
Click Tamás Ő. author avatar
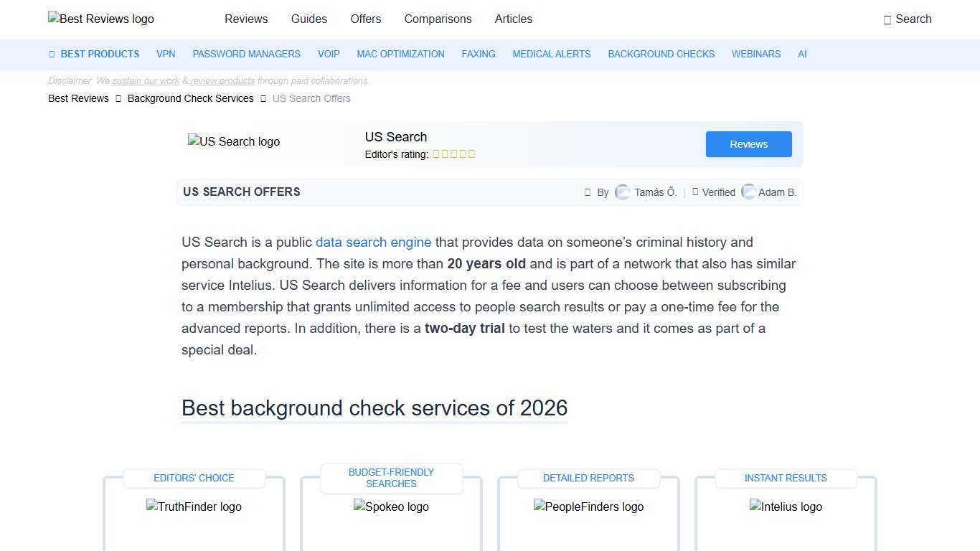pyautogui.click(x=623, y=192)
